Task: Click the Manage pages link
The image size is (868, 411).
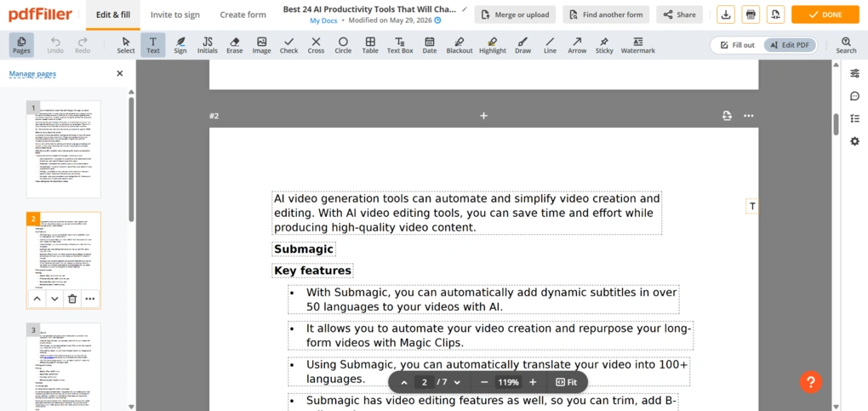Action: point(32,74)
